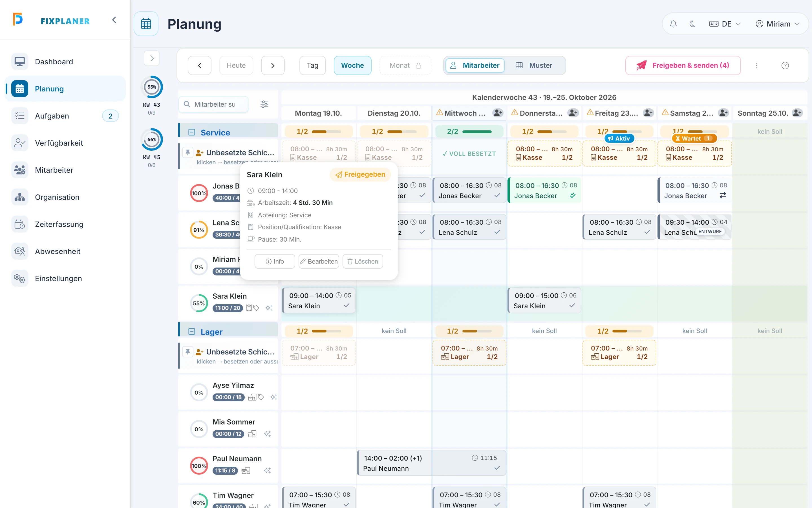Select the Woche view
This screenshot has width=812, height=508.
pos(352,65)
